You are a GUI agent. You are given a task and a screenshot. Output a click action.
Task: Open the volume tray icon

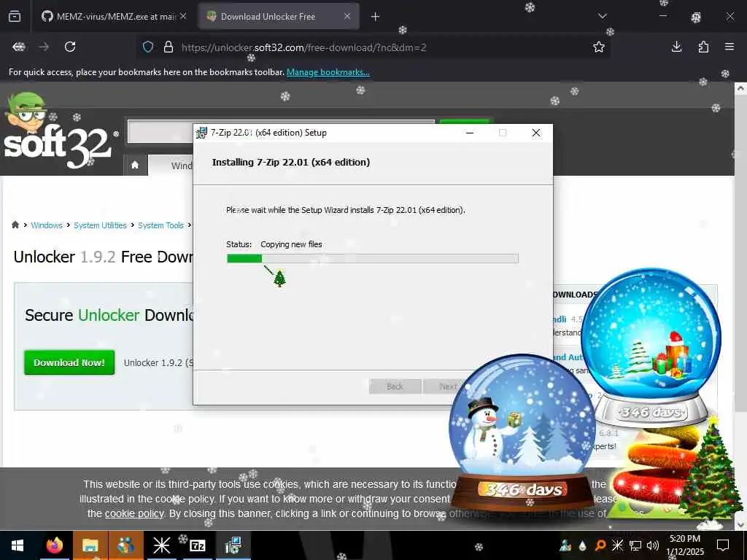653,545
